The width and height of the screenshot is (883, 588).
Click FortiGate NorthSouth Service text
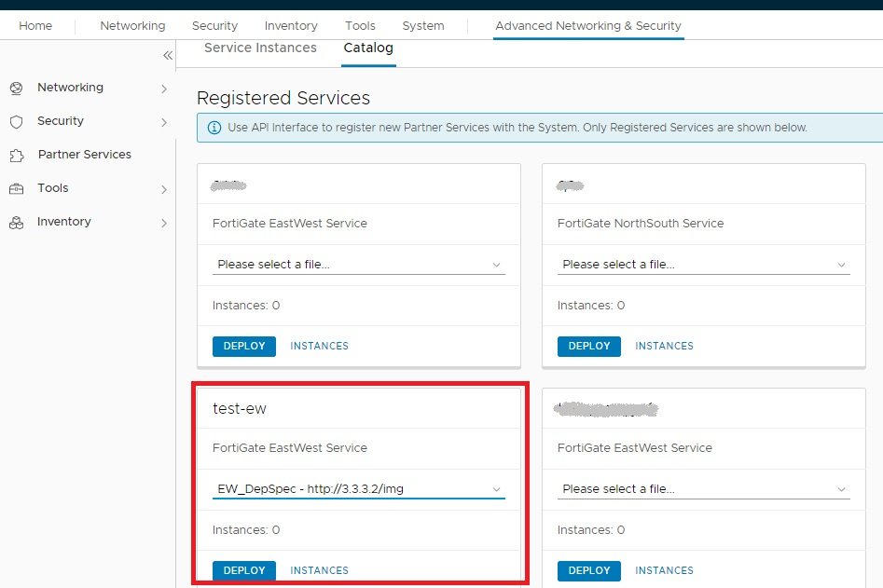tap(641, 224)
